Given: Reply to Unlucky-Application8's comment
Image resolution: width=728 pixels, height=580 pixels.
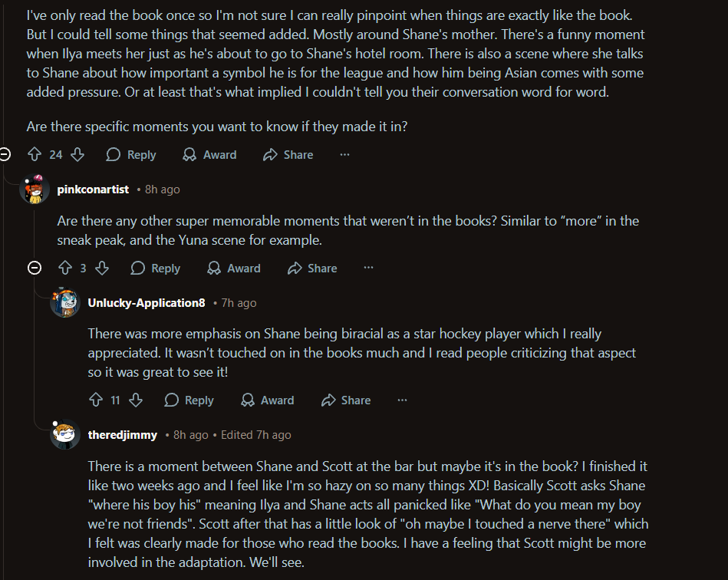Looking at the screenshot, I should coord(189,400).
